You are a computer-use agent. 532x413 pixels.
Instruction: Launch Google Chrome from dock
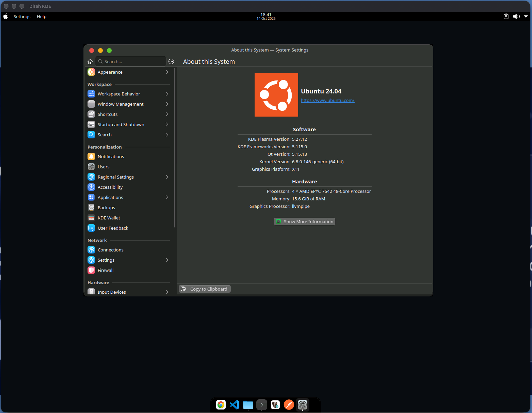click(x=221, y=405)
